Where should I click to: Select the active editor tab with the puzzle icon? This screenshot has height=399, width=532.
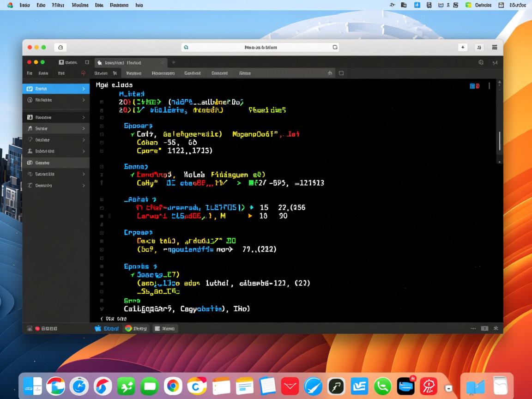[x=130, y=62]
